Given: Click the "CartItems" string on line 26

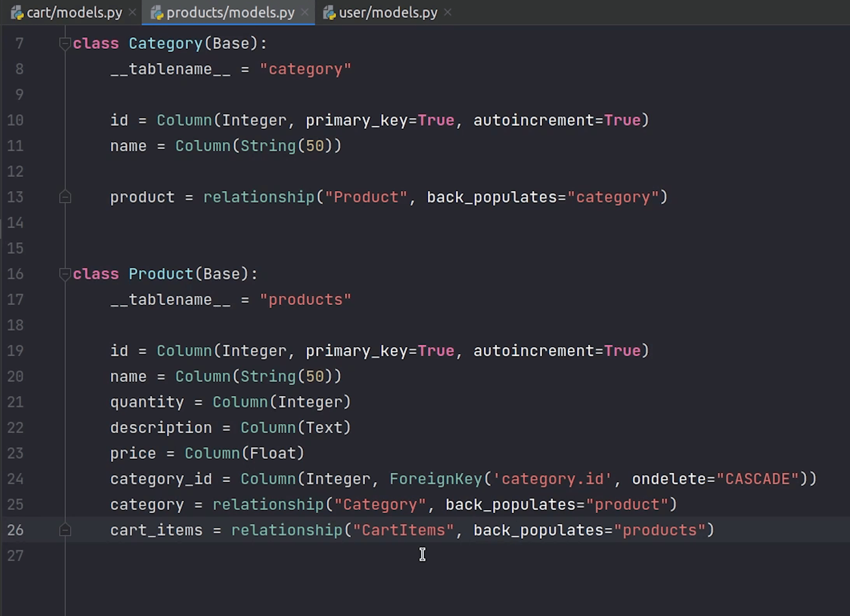Looking at the screenshot, I should (x=403, y=530).
